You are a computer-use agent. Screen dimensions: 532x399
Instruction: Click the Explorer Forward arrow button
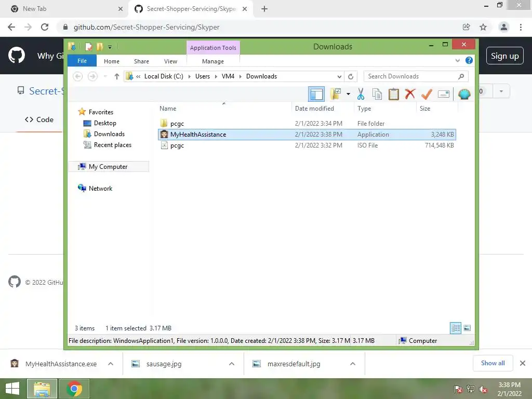click(x=92, y=76)
